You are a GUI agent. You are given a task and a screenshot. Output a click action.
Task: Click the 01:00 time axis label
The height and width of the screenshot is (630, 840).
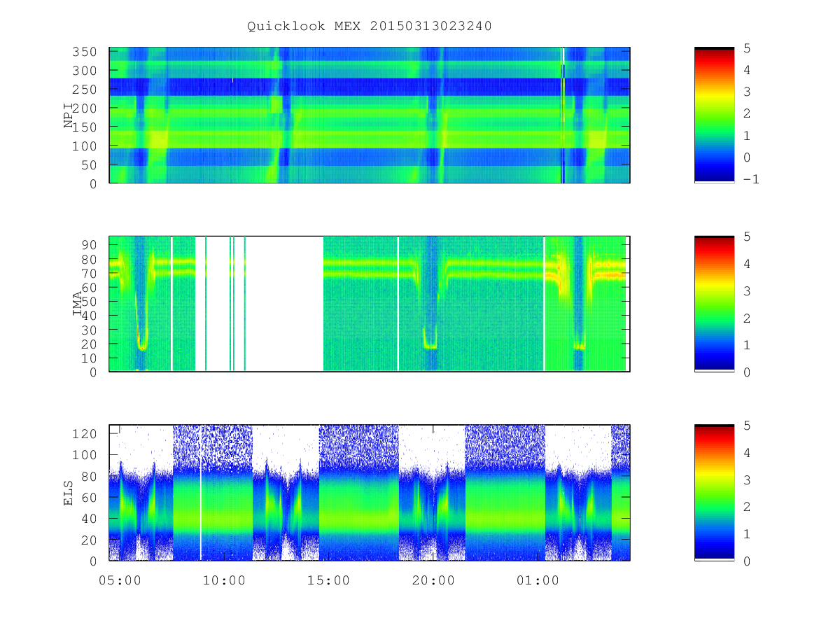(537, 580)
